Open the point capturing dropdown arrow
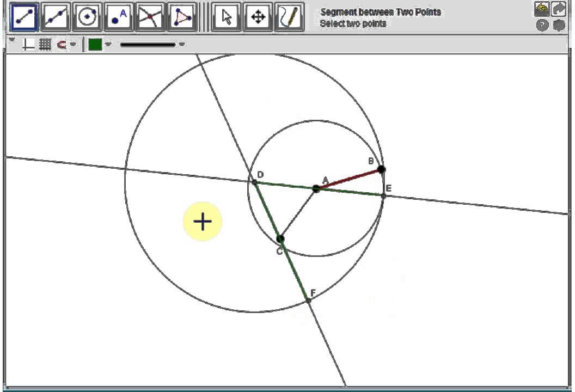 click(73, 44)
